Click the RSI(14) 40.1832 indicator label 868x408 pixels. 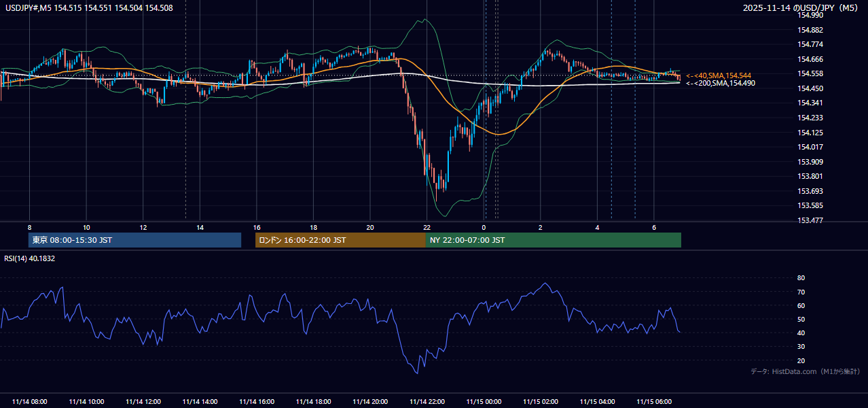click(x=30, y=258)
